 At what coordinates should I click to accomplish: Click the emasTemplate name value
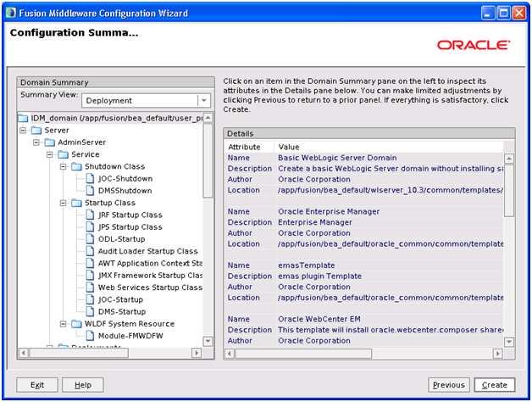307,265
